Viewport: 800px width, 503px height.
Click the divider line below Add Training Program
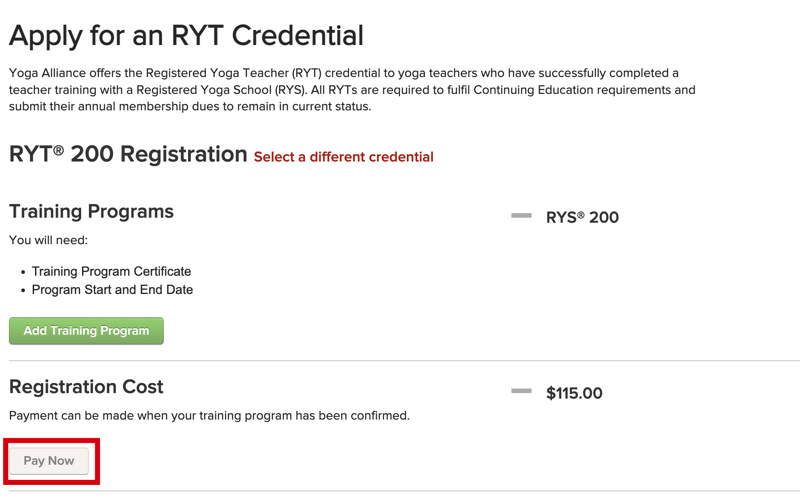coord(400,361)
